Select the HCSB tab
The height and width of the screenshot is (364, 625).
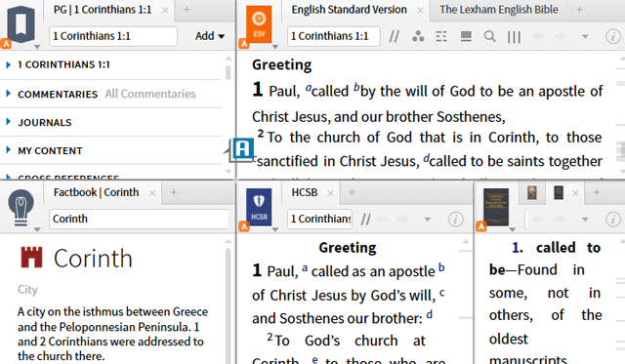(305, 192)
